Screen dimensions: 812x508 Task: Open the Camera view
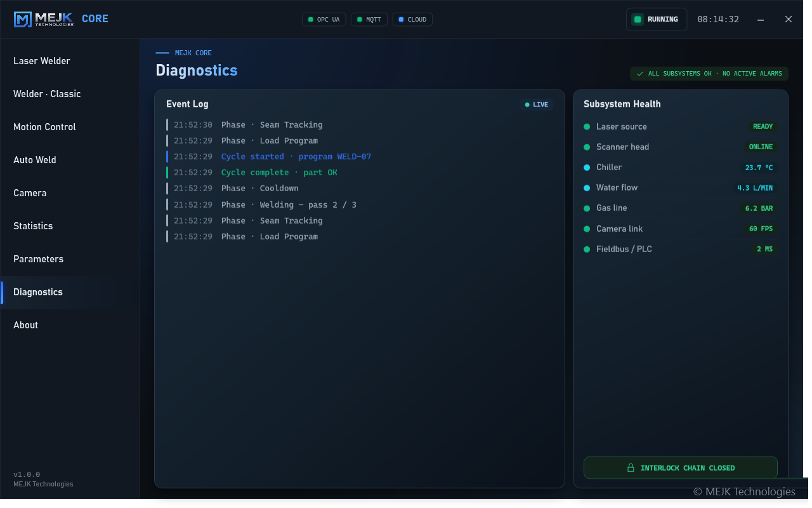[x=70, y=193]
